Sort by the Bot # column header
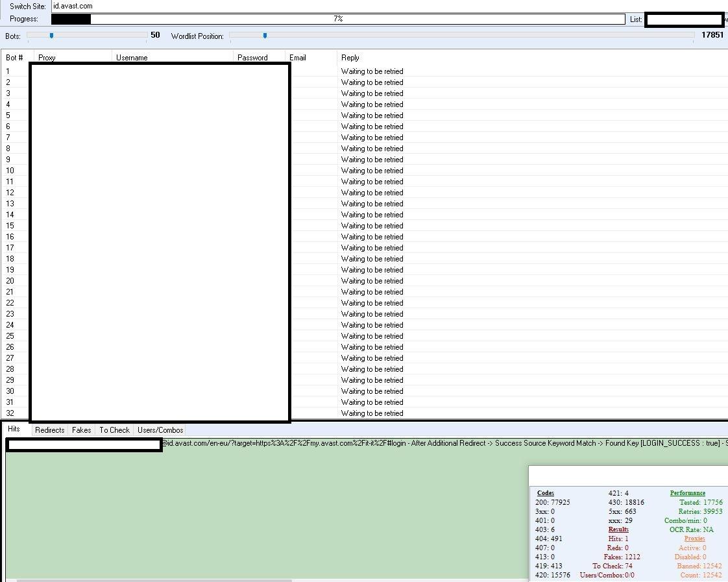Screen dimensions: 728x582 (16, 58)
